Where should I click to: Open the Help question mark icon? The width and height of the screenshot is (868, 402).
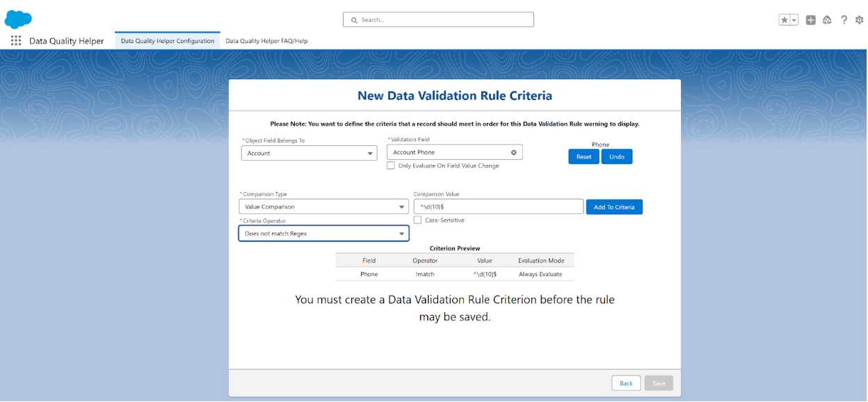coord(844,20)
